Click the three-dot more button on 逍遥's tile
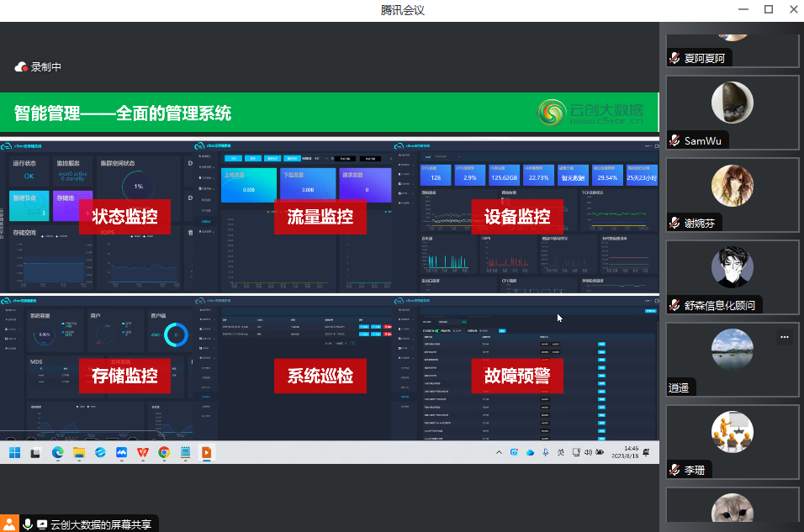The width and height of the screenshot is (804, 532). tap(784, 337)
